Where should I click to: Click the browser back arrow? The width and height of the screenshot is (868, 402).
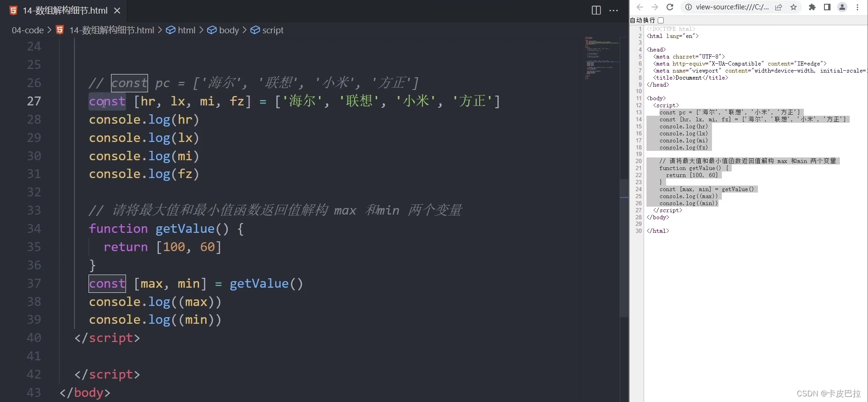(640, 7)
